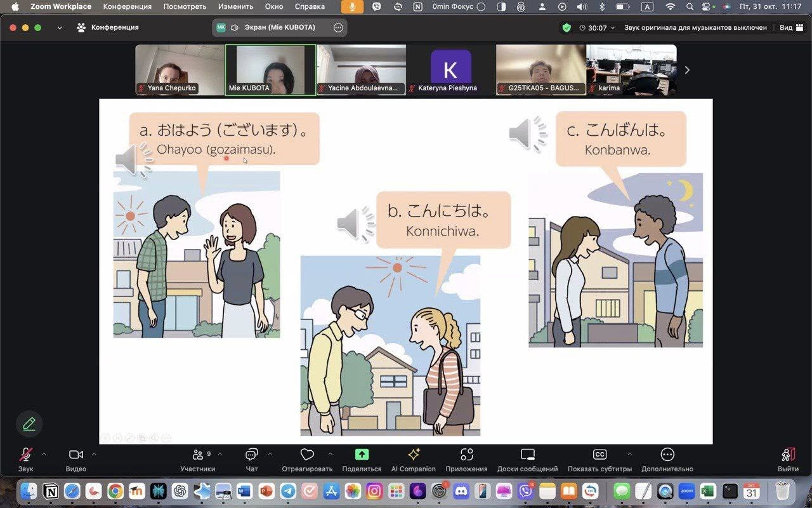Expand audio options arrow next to Звук
The width and height of the screenshot is (812, 508).
tap(44, 454)
